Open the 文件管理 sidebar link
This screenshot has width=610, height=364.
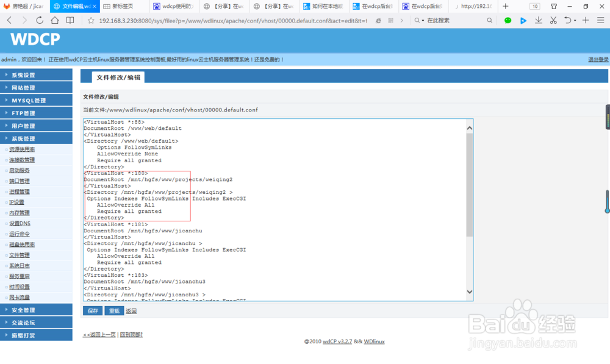point(20,255)
